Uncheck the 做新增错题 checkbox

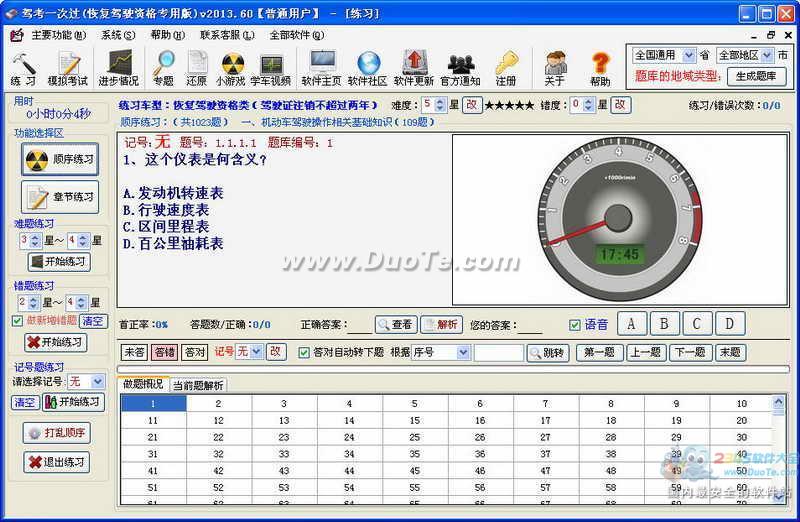pyautogui.click(x=17, y=321)
